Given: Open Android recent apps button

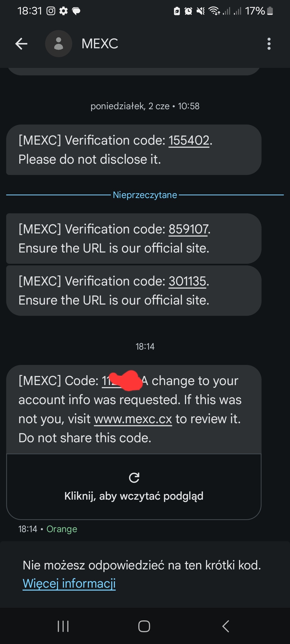Looking at the screenshot, I should (63, 626).
